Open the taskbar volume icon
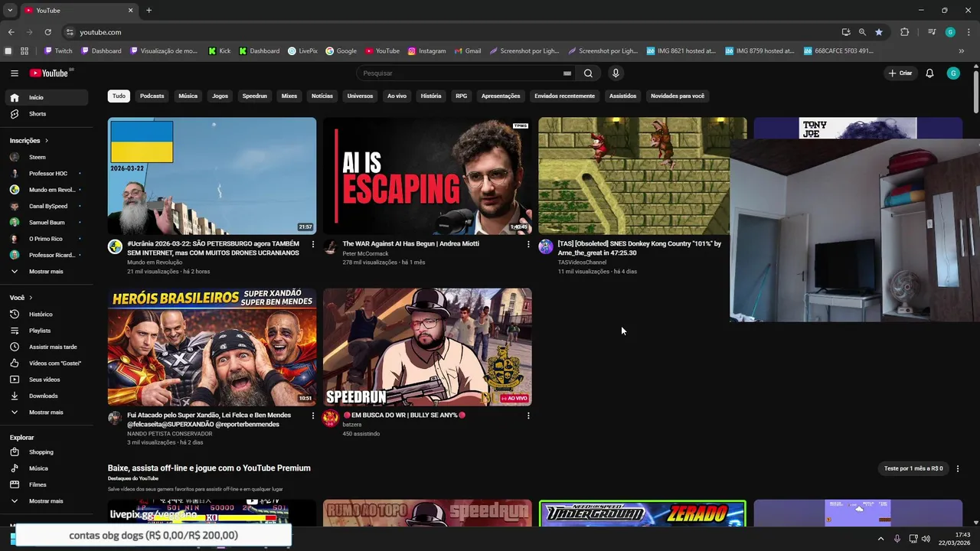Viewport: 980px width, 551px height. coord(926,539)
